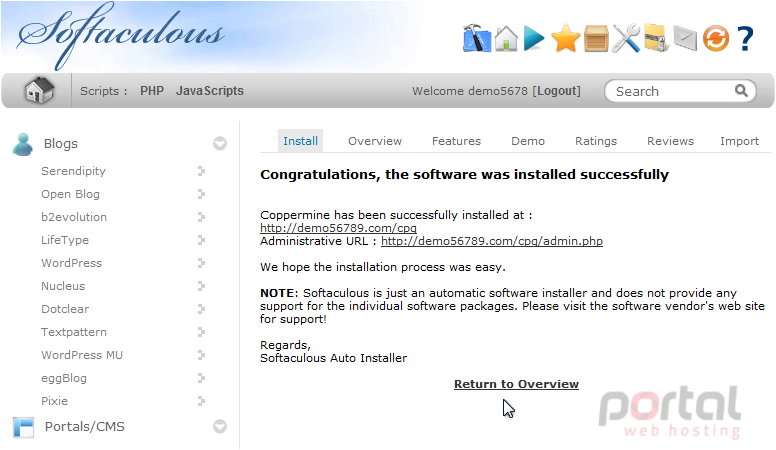
Task: Click the green house Home icon in top toolbar
Action: point(506,39)
